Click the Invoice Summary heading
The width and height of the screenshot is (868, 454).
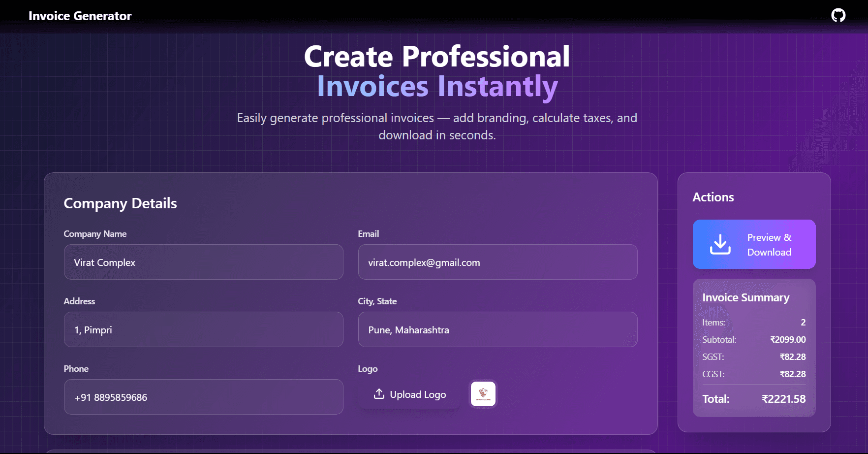(x=746, y=297)
